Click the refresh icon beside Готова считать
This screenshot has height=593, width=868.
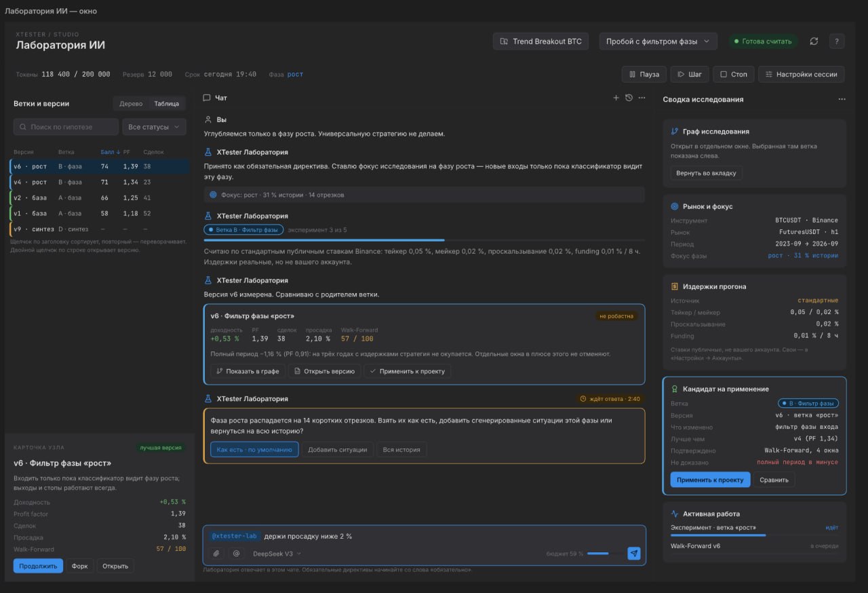[x=814, y=41]
